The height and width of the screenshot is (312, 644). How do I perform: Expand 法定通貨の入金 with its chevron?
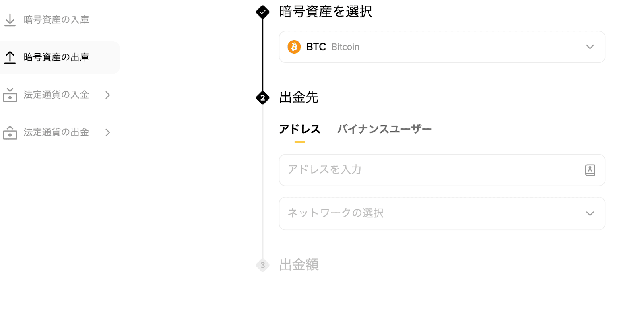(107, 95)
